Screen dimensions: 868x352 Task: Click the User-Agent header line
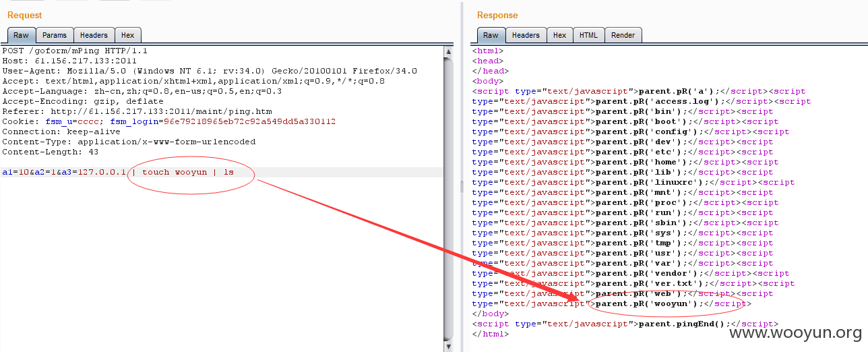pos(210,71)
